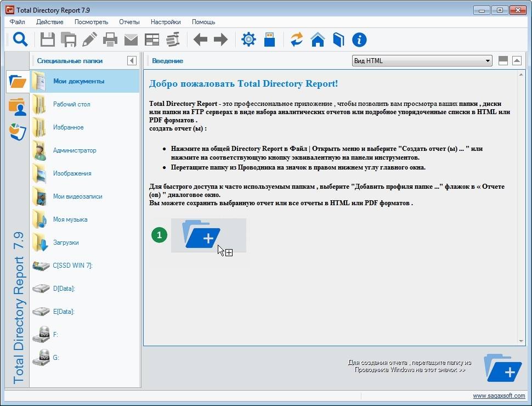Viewport: 532px width, 406px height.
Task: Click the blue info circle icon
Action: tap(359, 40)
